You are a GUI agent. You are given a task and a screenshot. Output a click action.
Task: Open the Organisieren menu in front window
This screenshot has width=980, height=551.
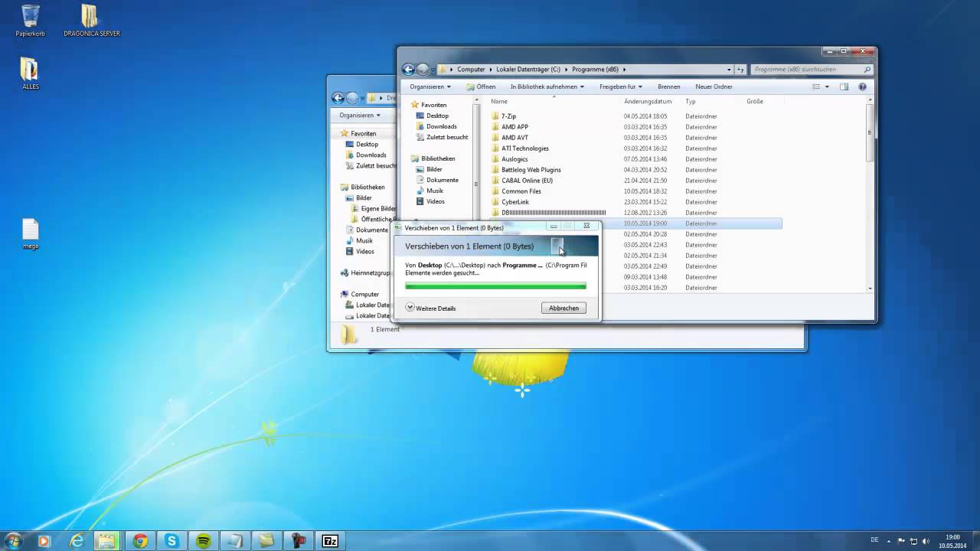pos(430,86)
